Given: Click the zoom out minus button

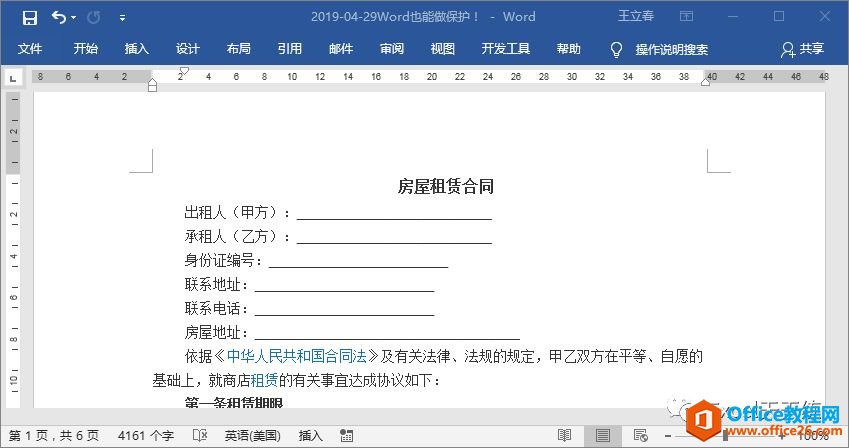Looking at the screenshot, I should point(668,436).
